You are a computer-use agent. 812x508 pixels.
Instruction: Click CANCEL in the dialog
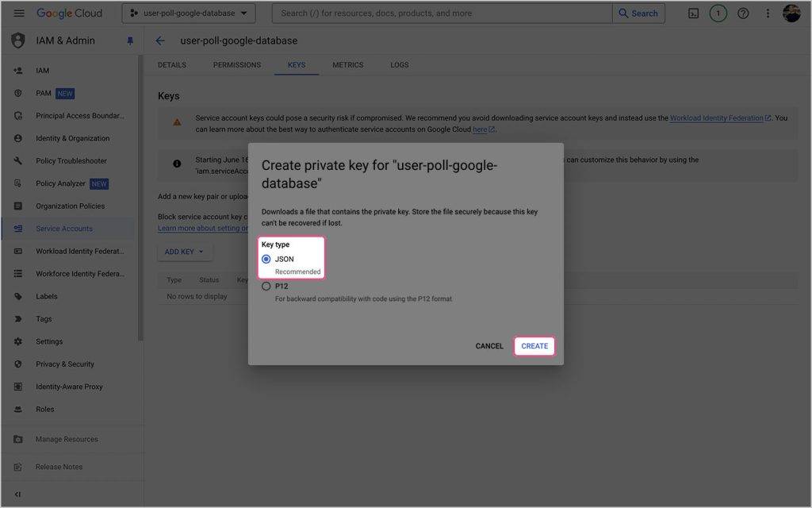489,346
